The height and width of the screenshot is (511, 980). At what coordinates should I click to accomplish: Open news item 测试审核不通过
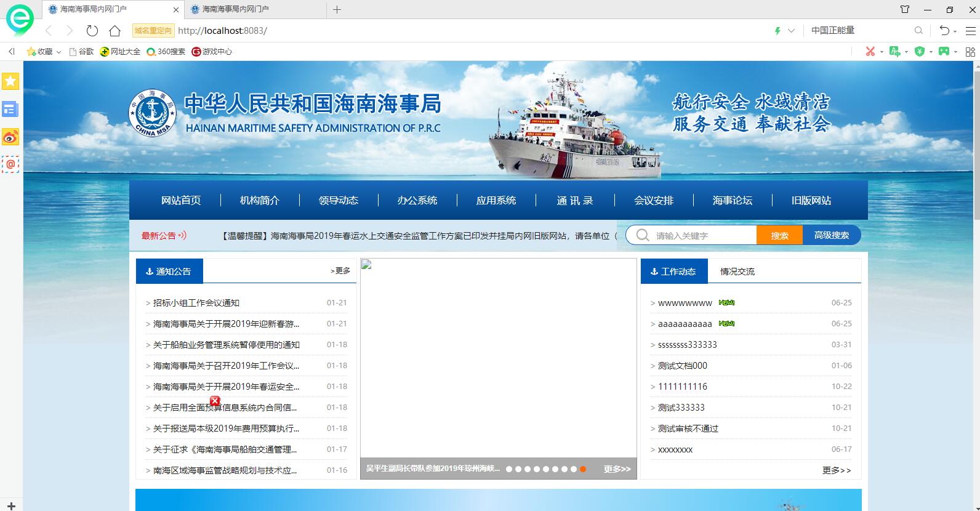click(x=688, y=429)
